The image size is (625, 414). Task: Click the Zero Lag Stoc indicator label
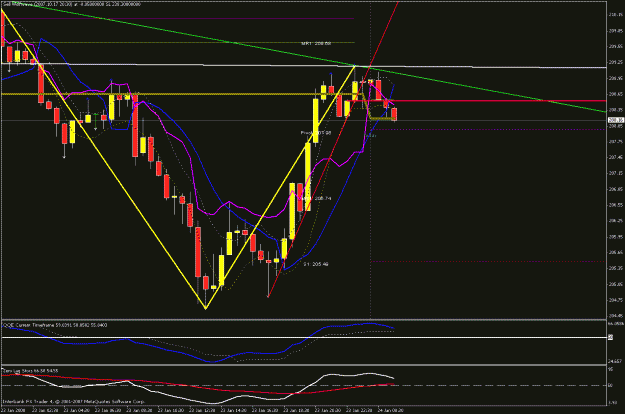pyautogui.click(x=30, y=371)
